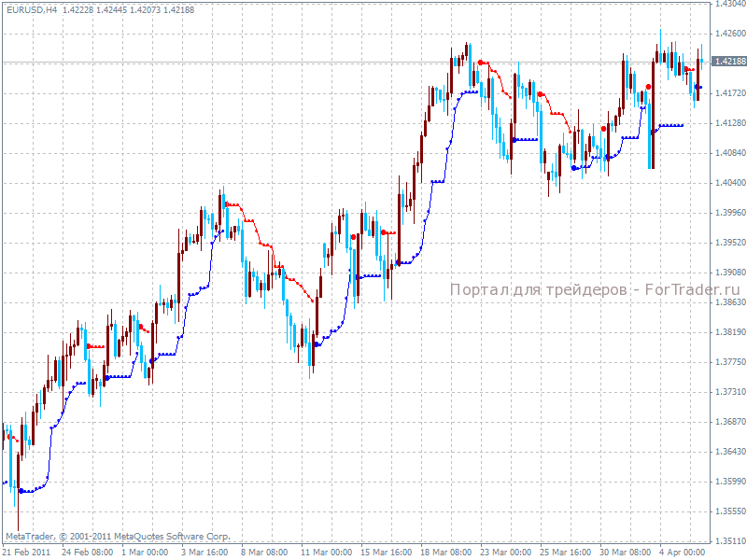Select the 1.35110 price level label
This screenshot has width=747, height=560.
(730, 541)
